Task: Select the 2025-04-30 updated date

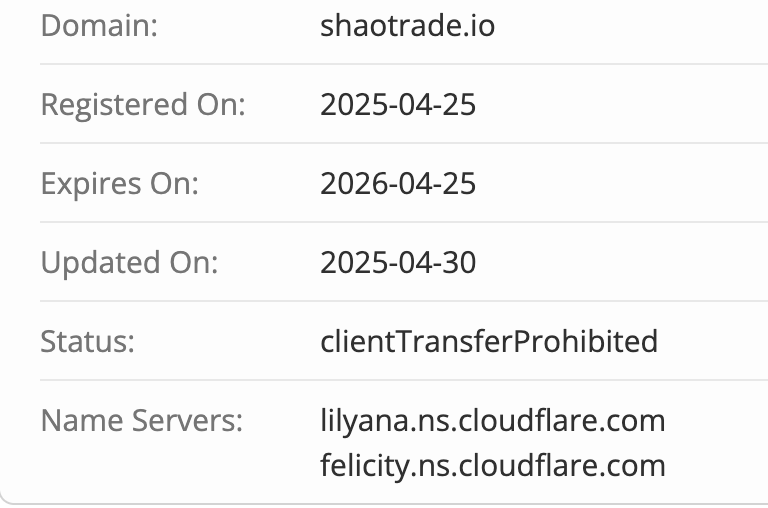Action: (398, 263)
